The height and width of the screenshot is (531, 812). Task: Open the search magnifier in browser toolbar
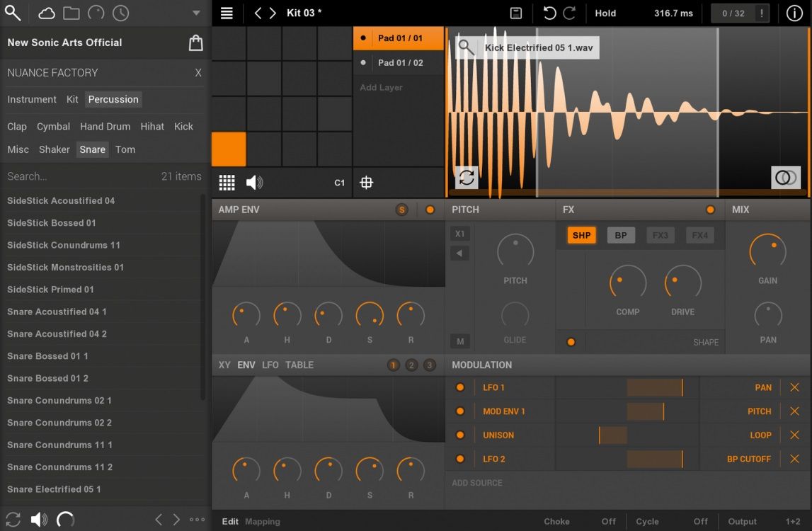tap(13, 13)
